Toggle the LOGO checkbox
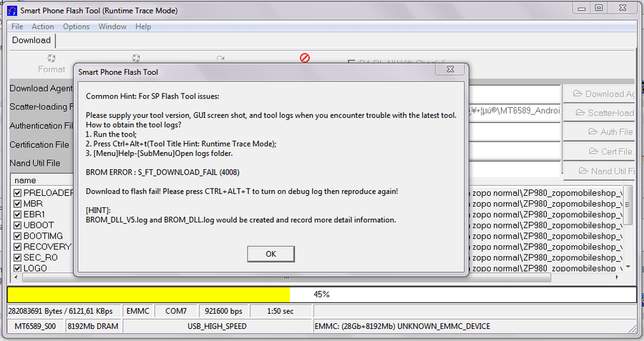Screen dimensions: 644x341 [x=18, y=268]
